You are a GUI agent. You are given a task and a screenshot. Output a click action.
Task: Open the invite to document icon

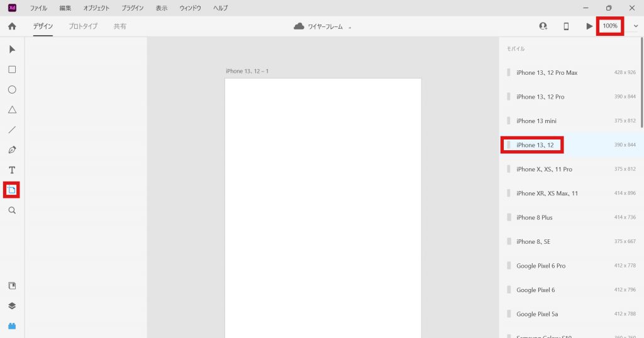pyautogui.click(x=543, y=26)
